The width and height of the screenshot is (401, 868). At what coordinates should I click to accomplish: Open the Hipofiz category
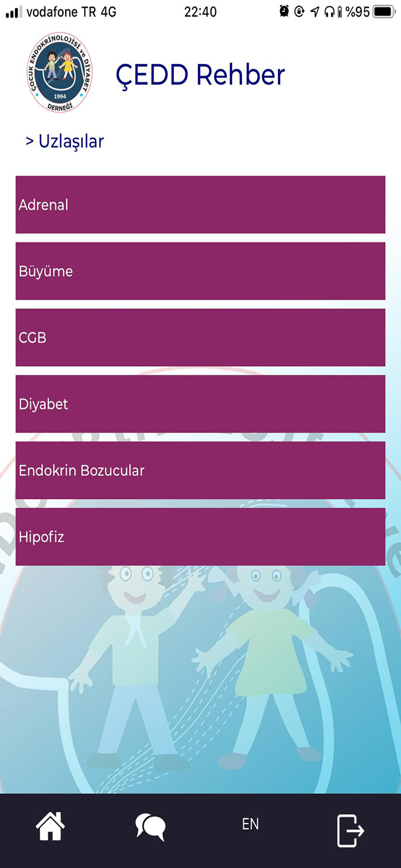coord(200,536)
